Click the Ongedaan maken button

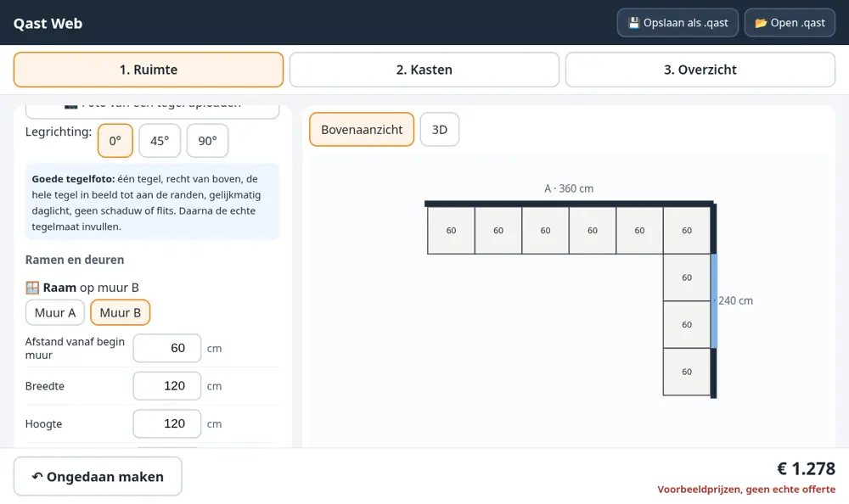98,476
